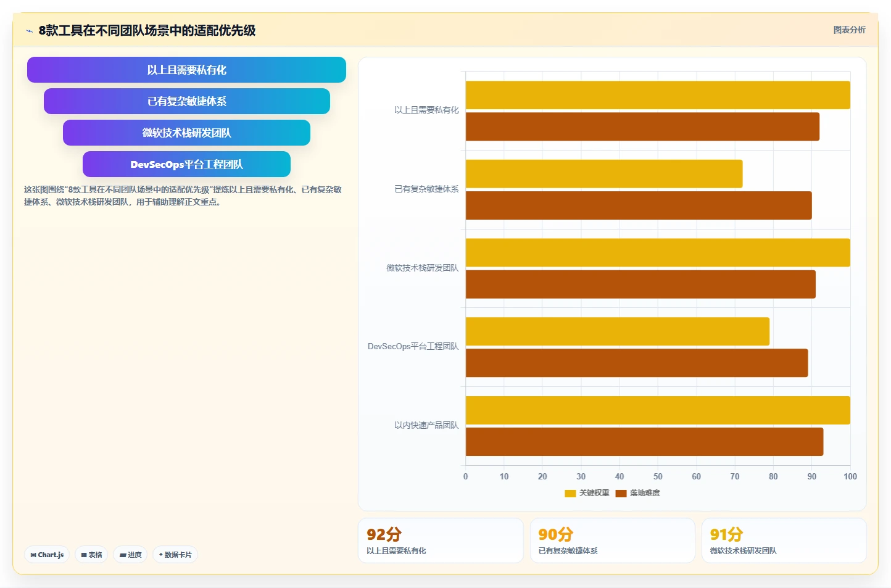Click y-axis label 以上且需要私有化

tap(426, 110)
